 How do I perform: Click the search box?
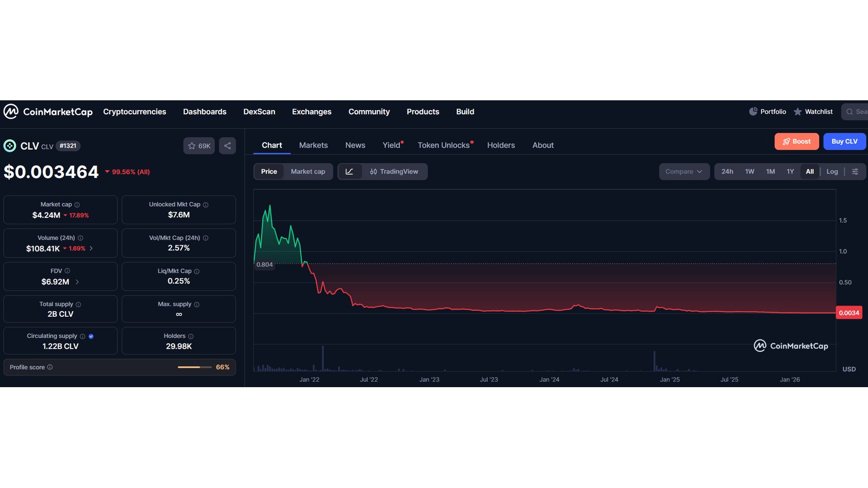[x=855, y=112]
